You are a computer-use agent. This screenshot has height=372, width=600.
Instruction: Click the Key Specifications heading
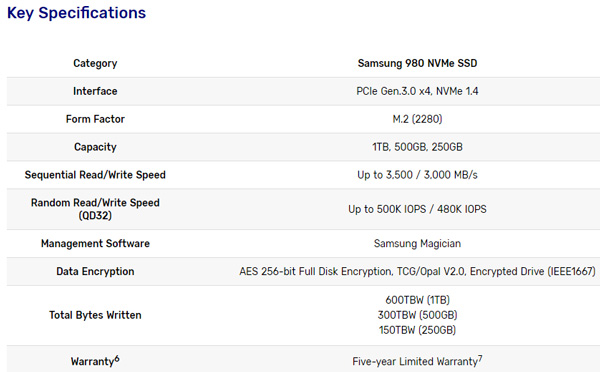coord(77,13)
